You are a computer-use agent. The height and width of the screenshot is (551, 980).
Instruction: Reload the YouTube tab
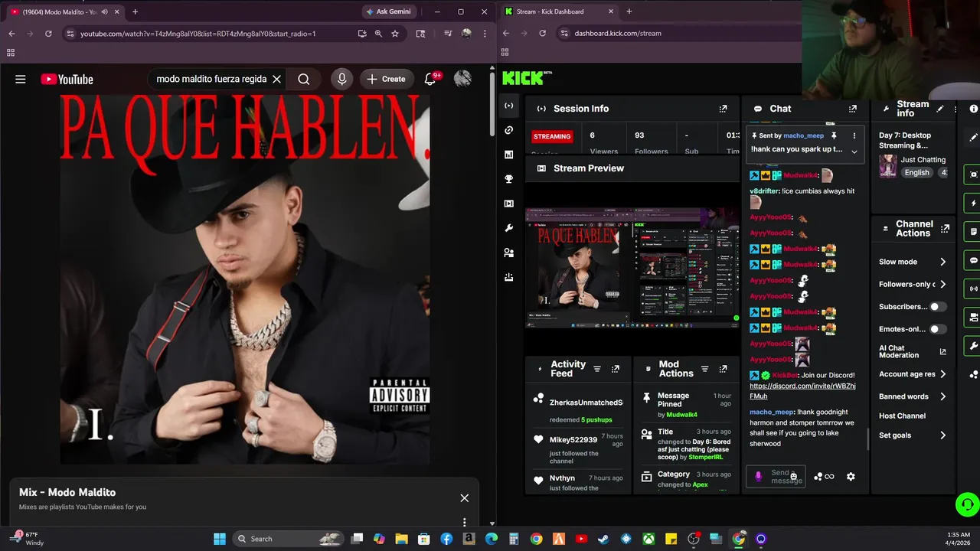point(48,34)
